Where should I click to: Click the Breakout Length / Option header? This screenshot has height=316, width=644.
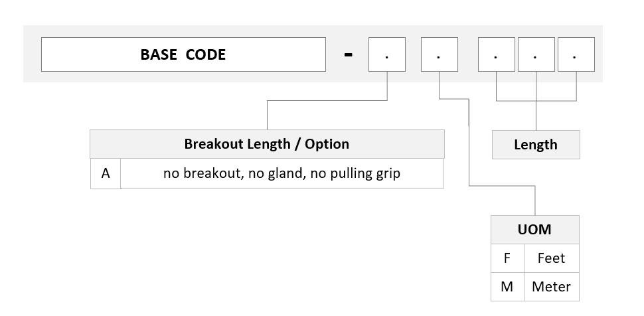point(267,144)
